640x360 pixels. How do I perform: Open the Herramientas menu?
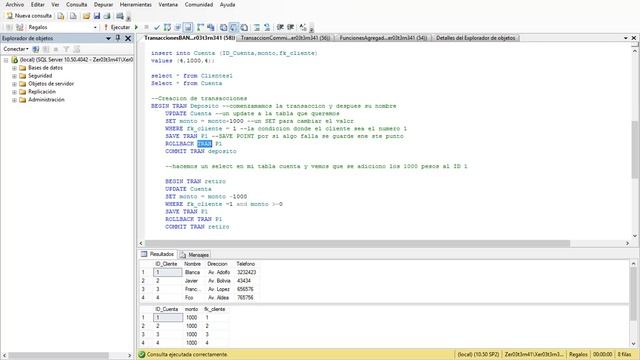point(136,4)
